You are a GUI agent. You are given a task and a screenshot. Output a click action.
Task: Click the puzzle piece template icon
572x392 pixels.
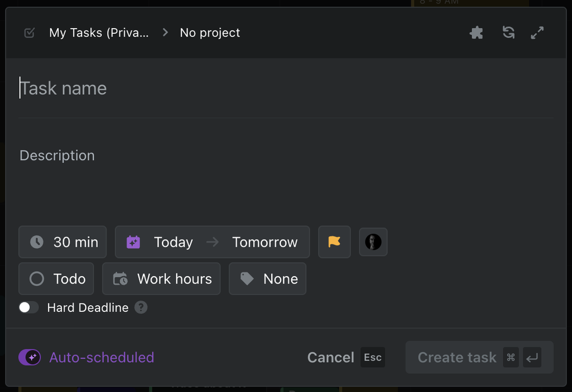coord(476,33)
